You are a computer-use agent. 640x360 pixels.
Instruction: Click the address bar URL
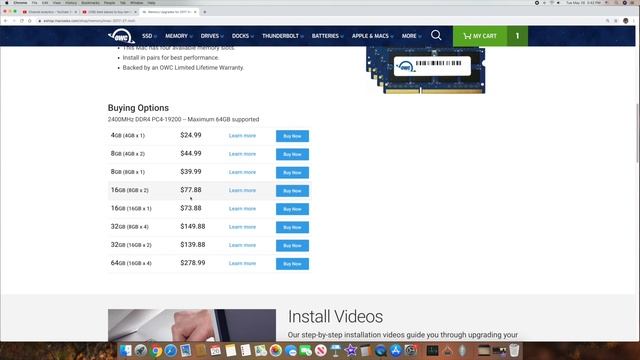tap(89, 21)
